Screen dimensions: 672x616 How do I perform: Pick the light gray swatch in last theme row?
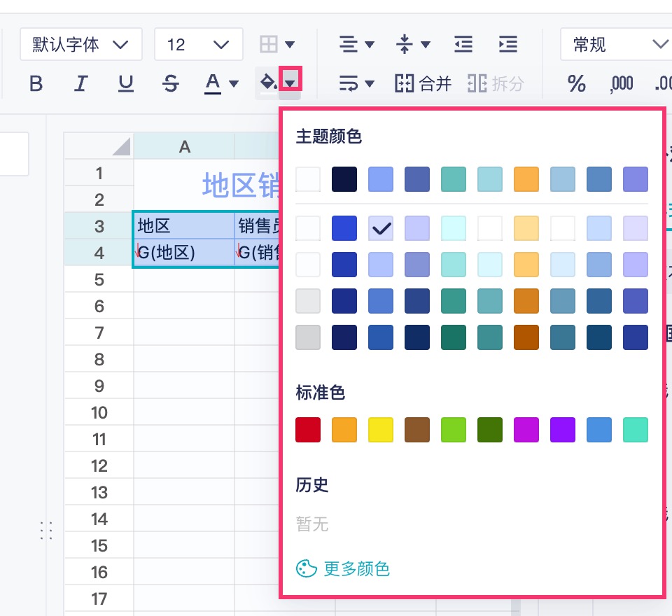(x=308, y=337)
